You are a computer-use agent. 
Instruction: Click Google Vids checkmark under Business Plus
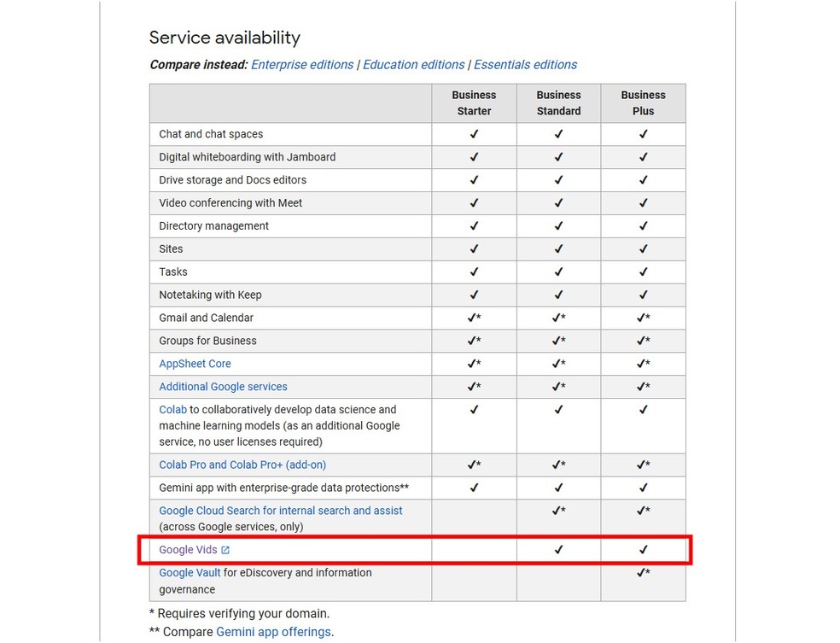click(643, 550)
